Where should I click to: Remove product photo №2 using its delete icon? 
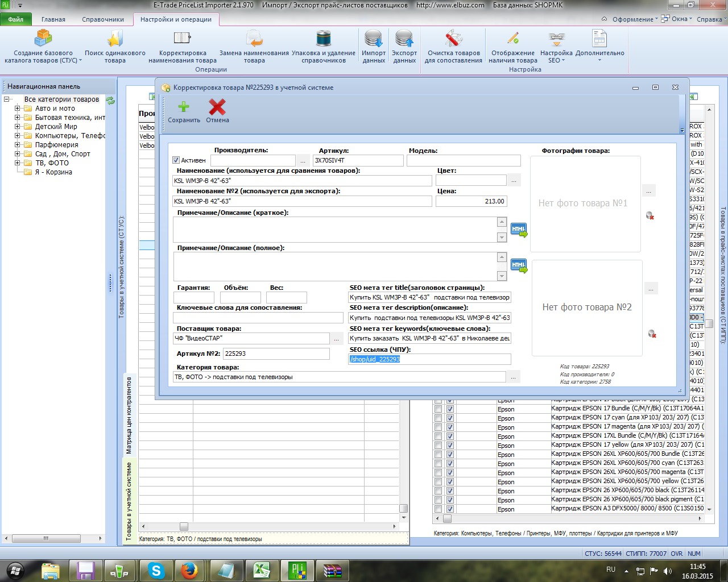(652, 334)
